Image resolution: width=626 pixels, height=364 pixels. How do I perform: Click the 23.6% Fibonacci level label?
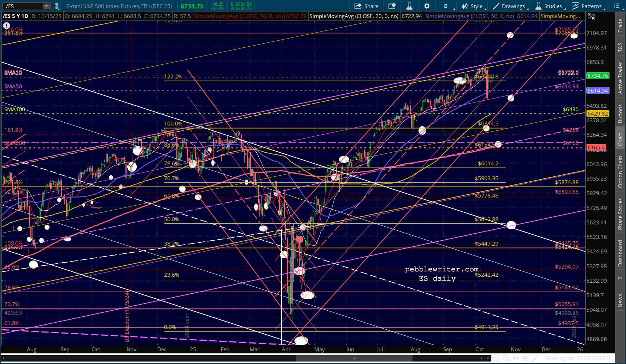(x=172, y=275)
